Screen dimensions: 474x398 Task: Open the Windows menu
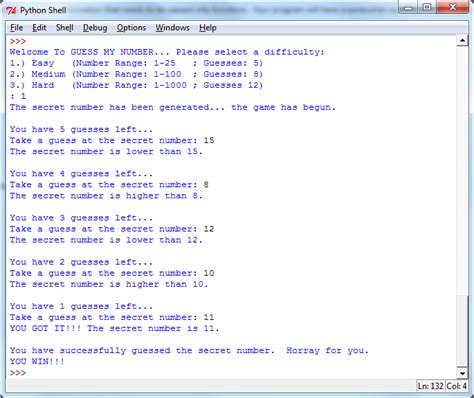(172, 28)
